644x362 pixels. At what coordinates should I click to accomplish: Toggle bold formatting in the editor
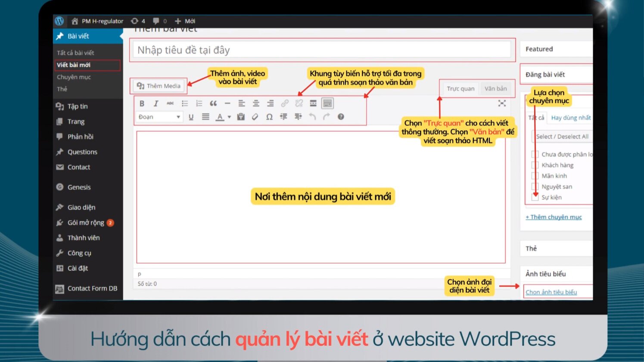pos(142,103)
